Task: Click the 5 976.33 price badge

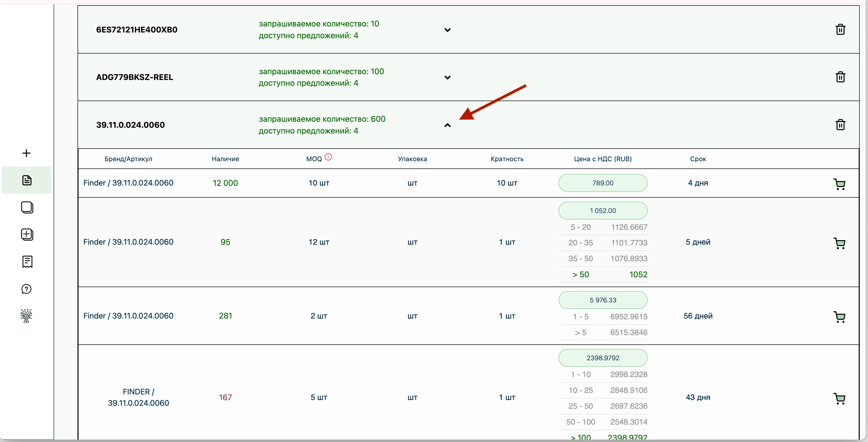Action: (x=603, y=300)
